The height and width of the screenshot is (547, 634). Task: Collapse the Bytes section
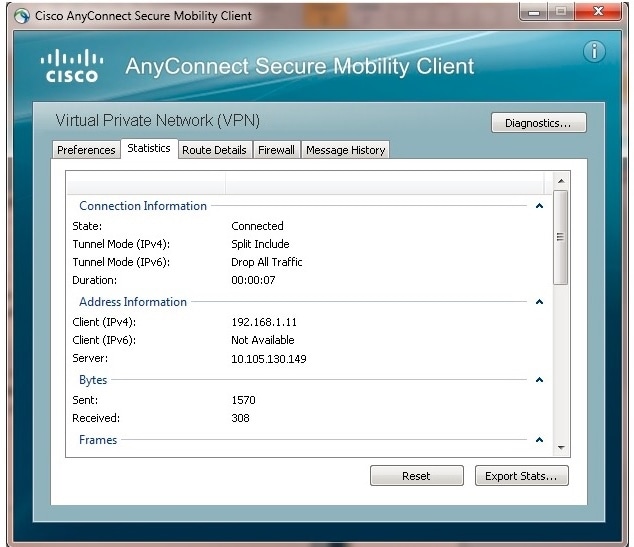pyautogui.click(x=539, y=380)
